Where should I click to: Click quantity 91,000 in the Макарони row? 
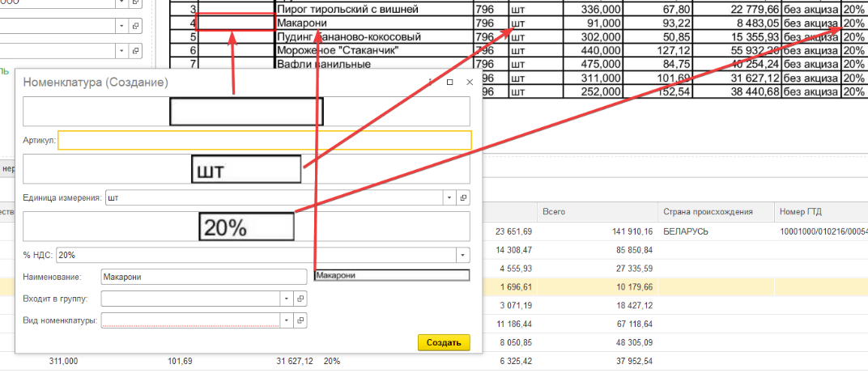click(604, 23)
